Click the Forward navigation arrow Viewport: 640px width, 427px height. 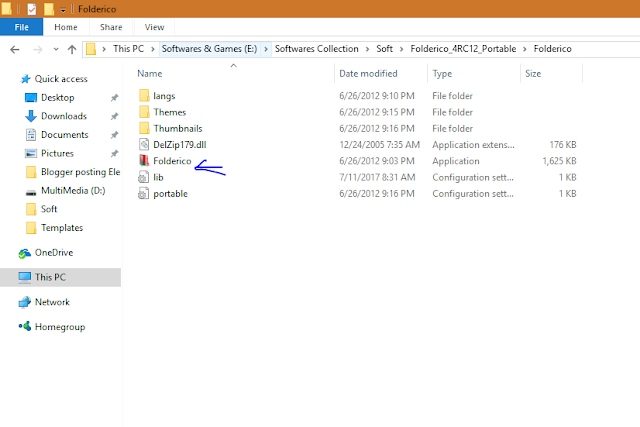37,49
